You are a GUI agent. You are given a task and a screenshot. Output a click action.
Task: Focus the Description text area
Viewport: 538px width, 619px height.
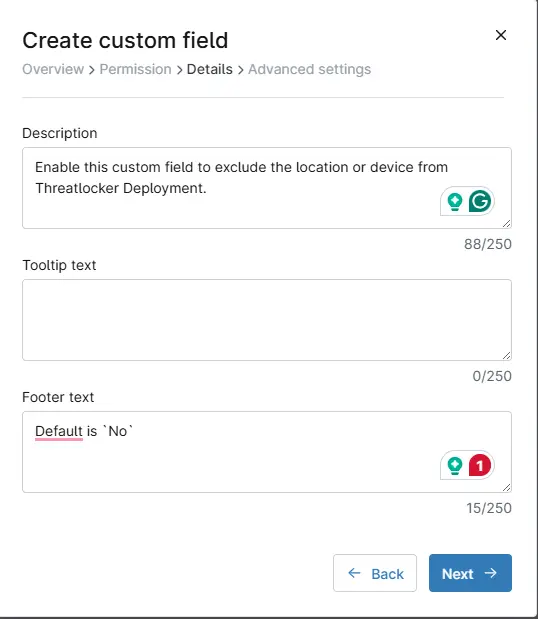tap(267, 188)
